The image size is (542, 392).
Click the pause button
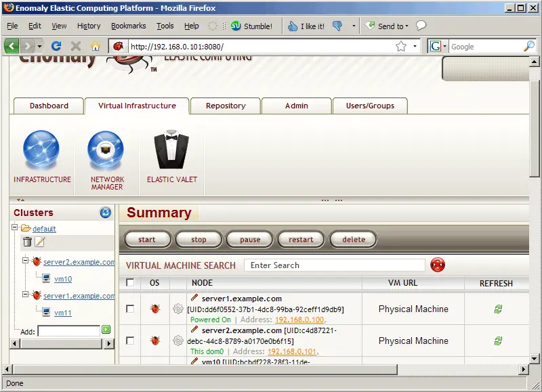(249, 240)
